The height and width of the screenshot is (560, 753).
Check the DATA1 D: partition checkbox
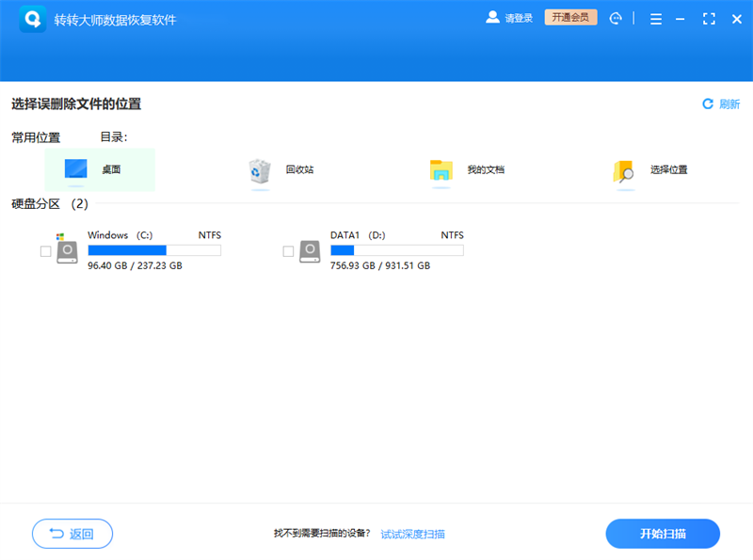pyautogui.click(x=286, y=251)
